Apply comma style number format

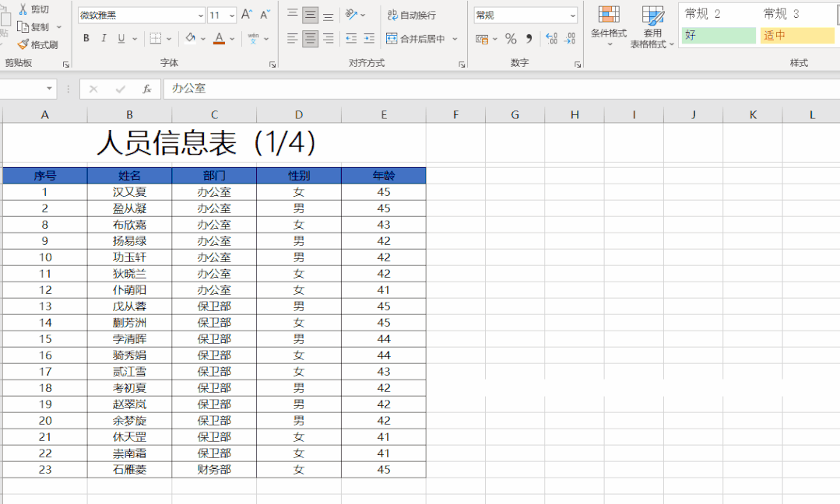(x=529, y=39)
